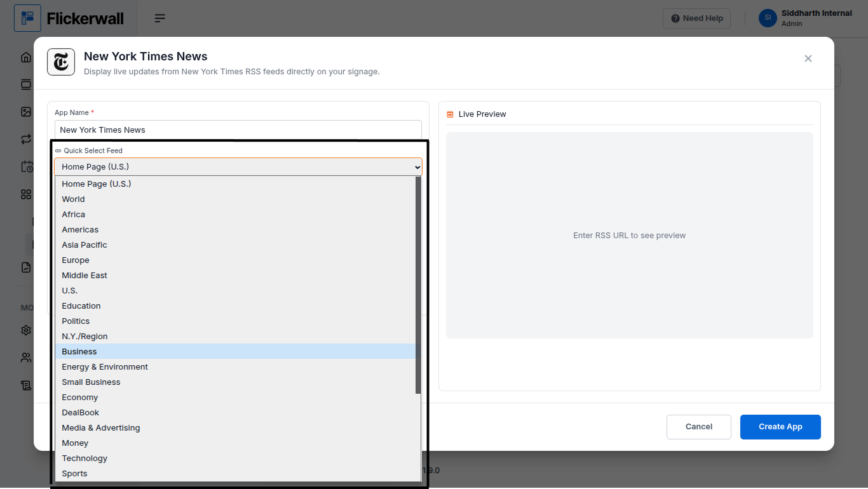The width and height of the screenshot is (868, 489).
Task: Click the Flickerwall logo icon
Action: coord(27,18)
